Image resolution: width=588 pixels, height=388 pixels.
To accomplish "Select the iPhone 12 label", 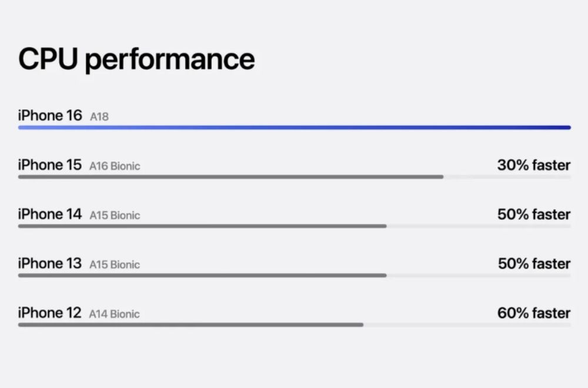I will click(x=50, y=313).
